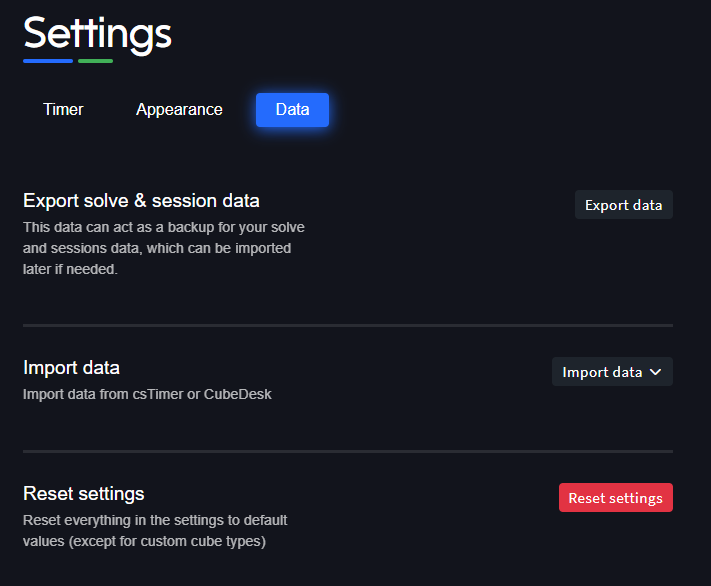Viewport: 711px width, 586px height.
Task: Click the backup description under the Export heading
Action: 164,248
